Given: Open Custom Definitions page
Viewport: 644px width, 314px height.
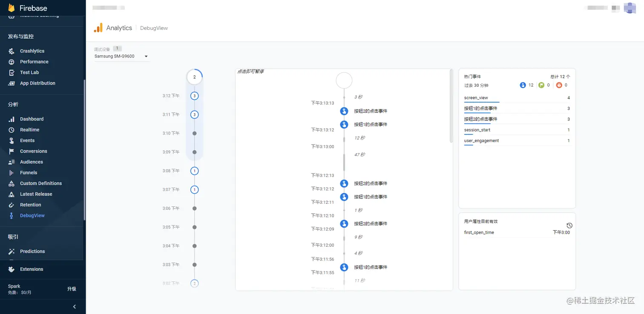Looking at the screenshot, I should click(41, 183).
